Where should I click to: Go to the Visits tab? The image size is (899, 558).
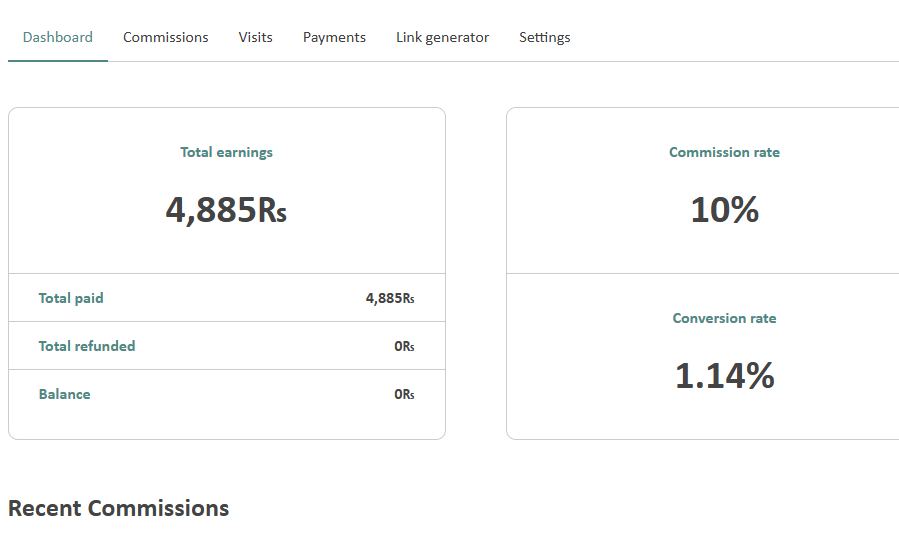pyautogui.click(x=255, y=37)
